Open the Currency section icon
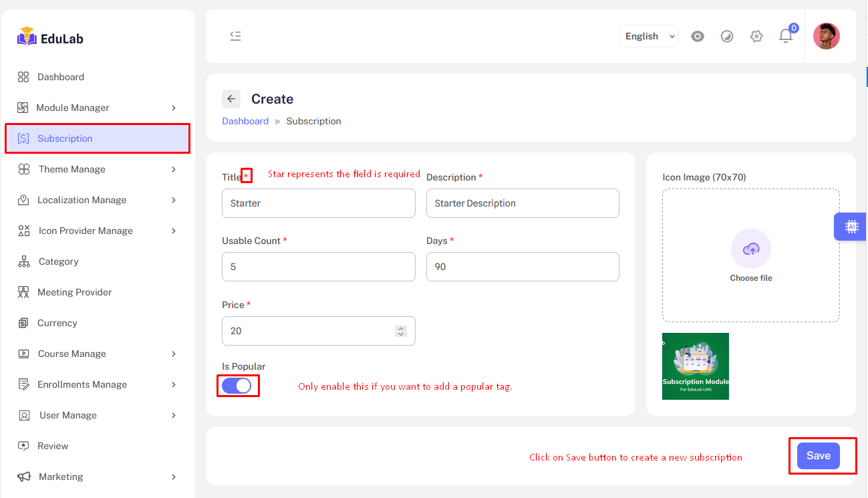This screenshot has width=868, height=498. pos(22,323)
